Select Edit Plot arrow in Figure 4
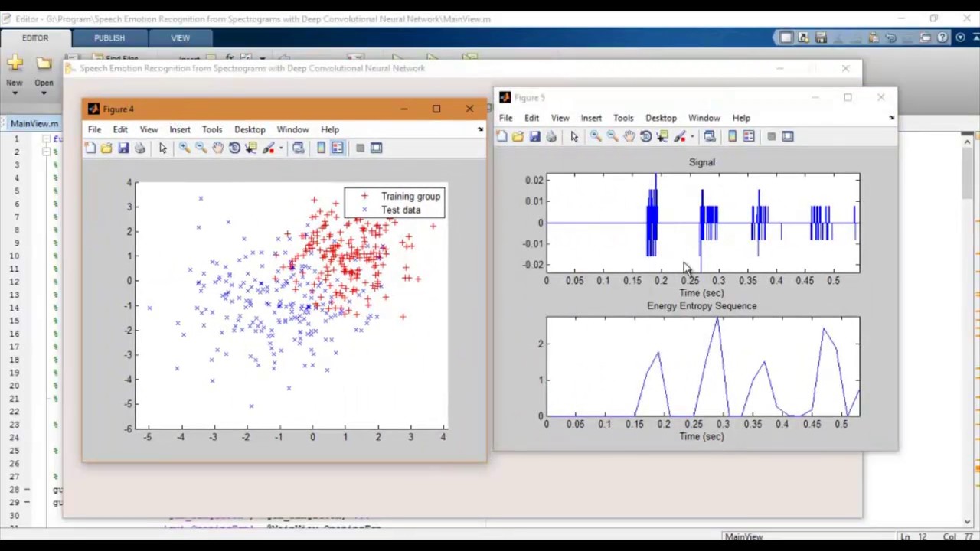The image size is (980, 551). pyautogui.click(x=162, y=148)
